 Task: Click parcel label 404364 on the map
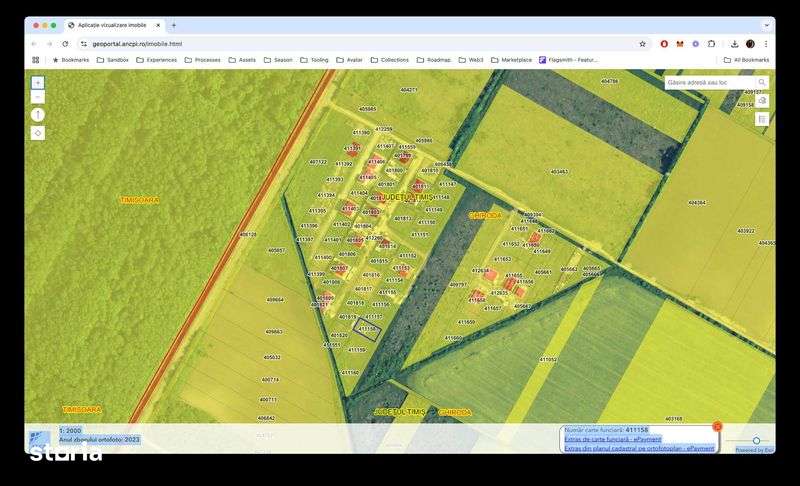[697, 202]
